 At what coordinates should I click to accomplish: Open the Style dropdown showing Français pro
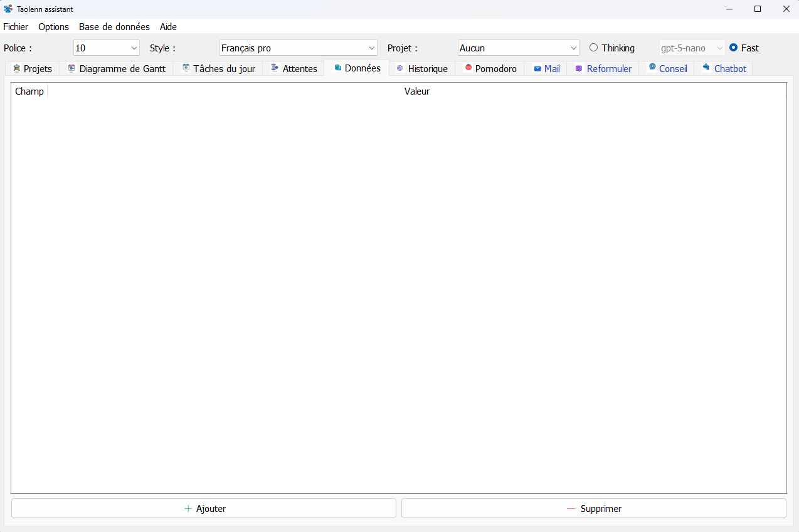(x=298, y=48)
